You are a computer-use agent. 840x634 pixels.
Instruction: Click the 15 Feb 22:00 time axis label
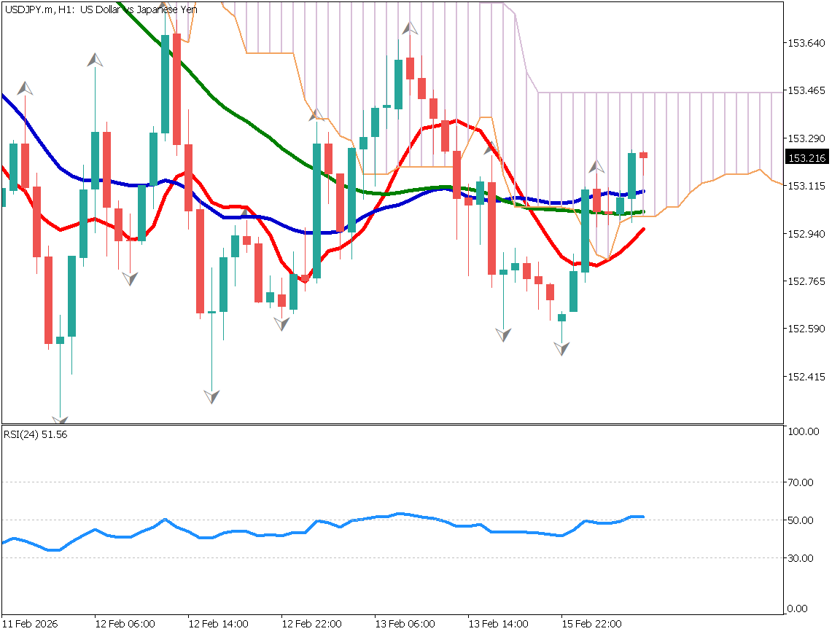point(591,625)
